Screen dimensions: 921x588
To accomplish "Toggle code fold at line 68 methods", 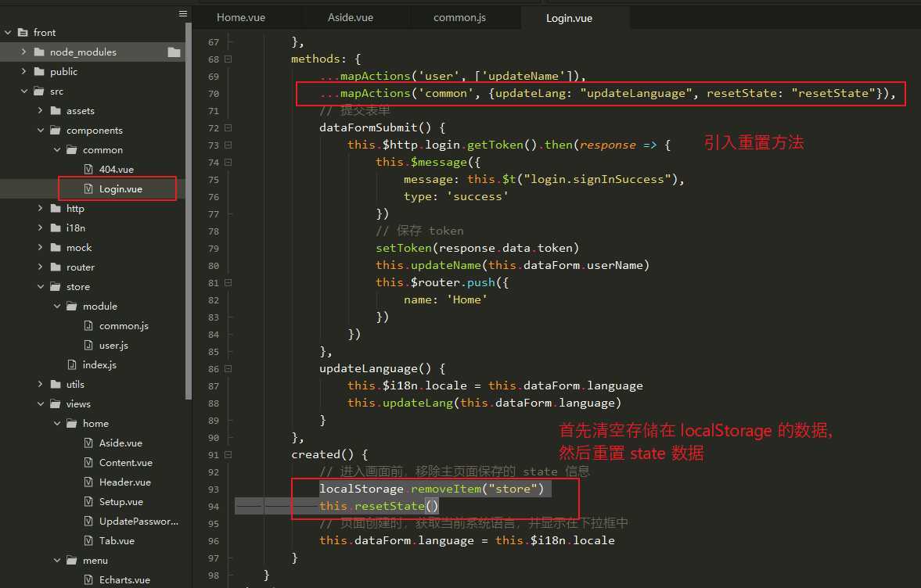I will 228,59.
